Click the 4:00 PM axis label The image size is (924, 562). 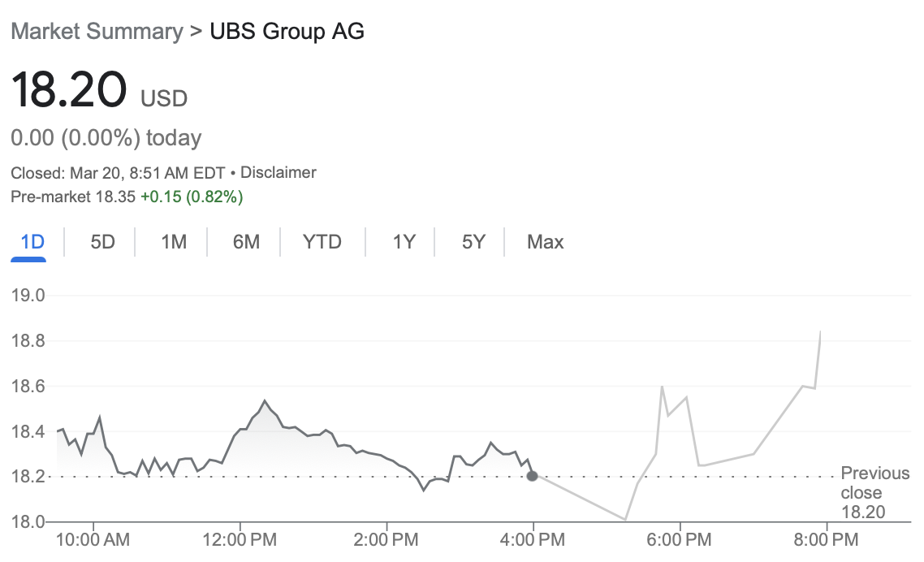(533, 539)
